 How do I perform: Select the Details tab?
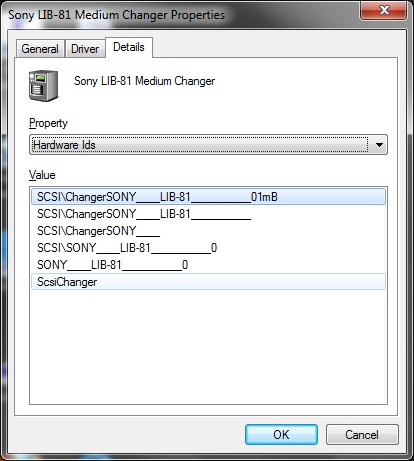point(129,47)
